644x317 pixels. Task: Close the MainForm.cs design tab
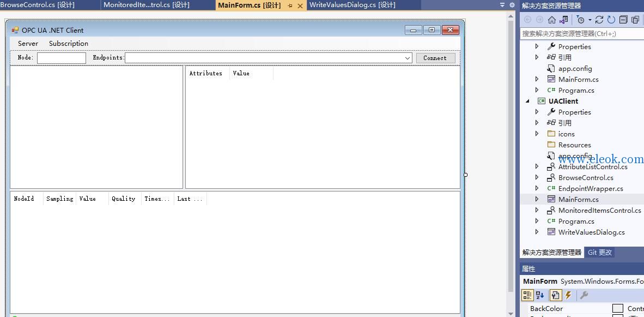click(300, 6)
